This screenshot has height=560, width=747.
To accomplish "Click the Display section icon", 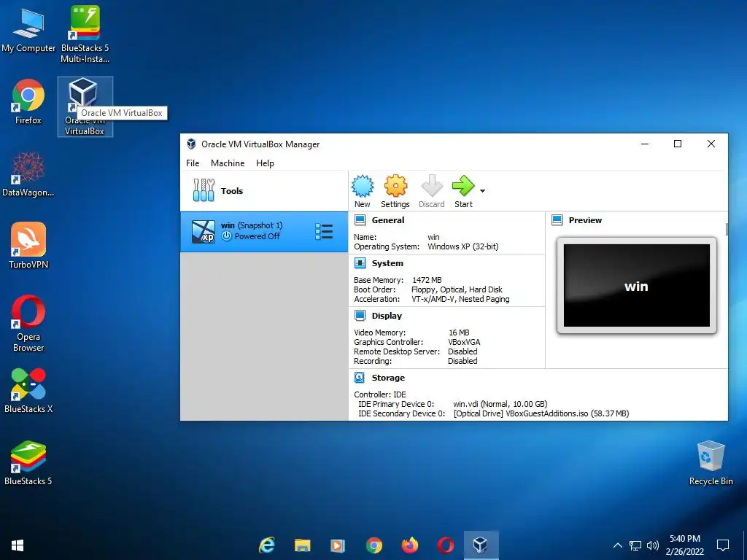I will 360,315.
